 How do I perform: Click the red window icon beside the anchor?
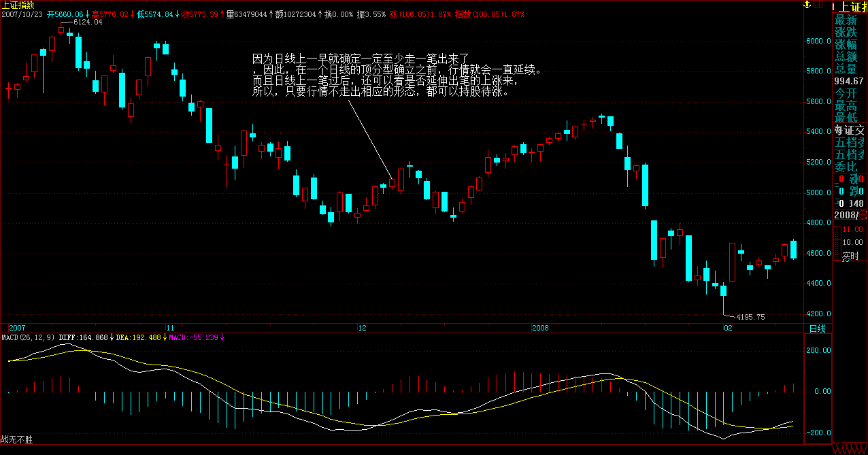822,5
